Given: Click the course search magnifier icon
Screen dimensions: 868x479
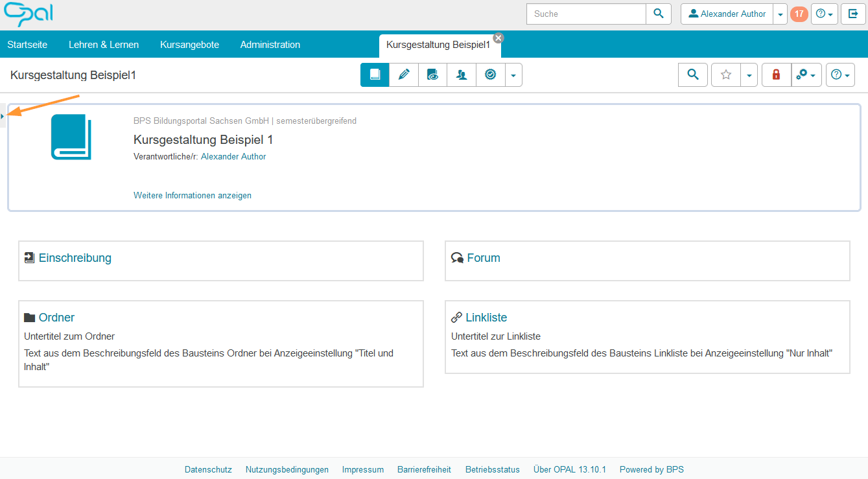Looking at the screenshot, I should (x=693, y=75).
